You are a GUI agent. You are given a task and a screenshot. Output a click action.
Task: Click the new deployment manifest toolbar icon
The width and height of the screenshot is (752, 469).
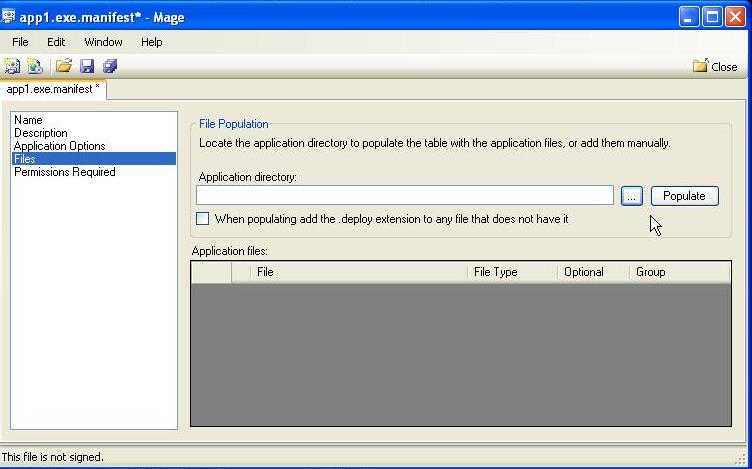(35, 66)
